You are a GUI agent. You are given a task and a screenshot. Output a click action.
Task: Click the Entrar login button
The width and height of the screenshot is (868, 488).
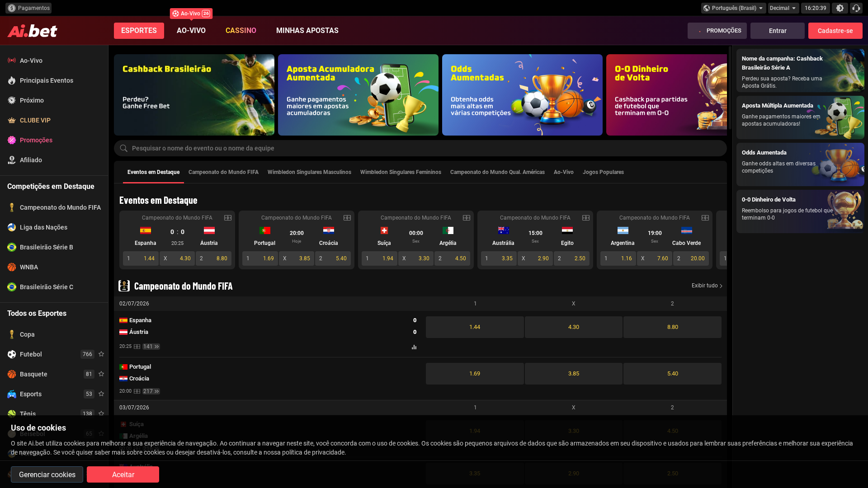(x=778, y=31)
